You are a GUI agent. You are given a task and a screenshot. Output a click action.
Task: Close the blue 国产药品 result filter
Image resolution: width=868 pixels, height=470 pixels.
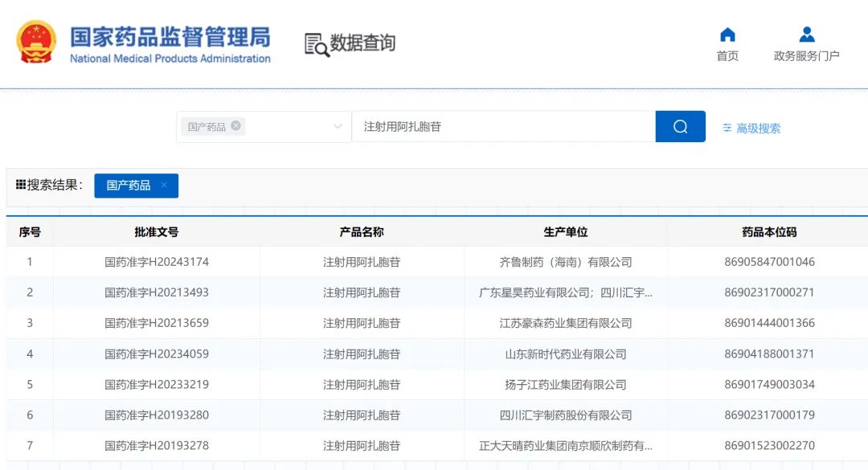tap(164, 186)
